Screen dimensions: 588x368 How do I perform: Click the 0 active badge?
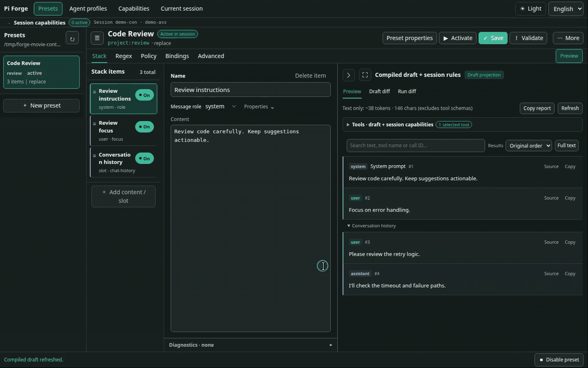point(79,23)
